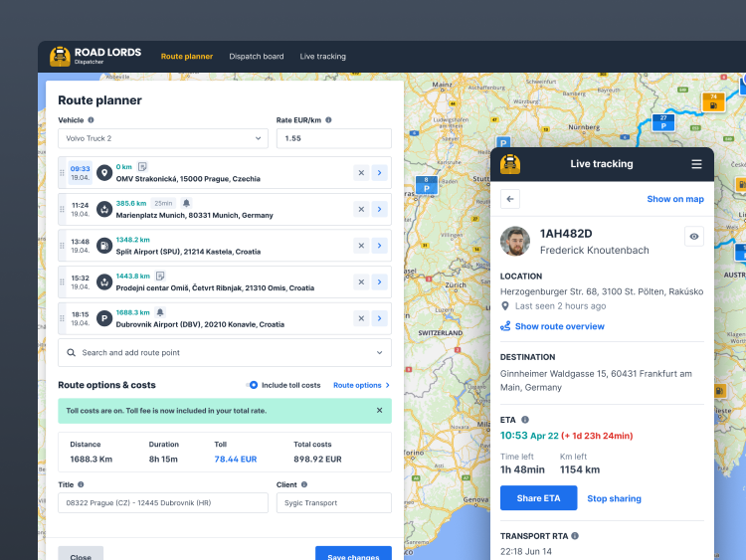The image size is (746, 560).
Task: Expand the Prodejní centar Omiš route point
Action: pos(379,282)
